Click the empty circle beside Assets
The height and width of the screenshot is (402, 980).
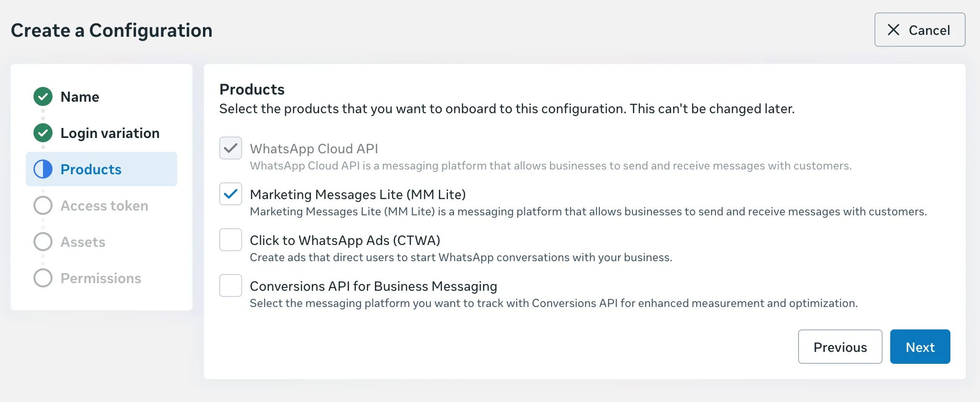pos(43,242)
